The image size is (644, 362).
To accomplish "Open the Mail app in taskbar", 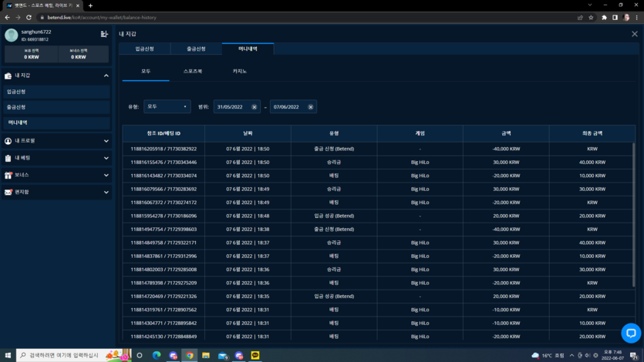I will [223, 355].
